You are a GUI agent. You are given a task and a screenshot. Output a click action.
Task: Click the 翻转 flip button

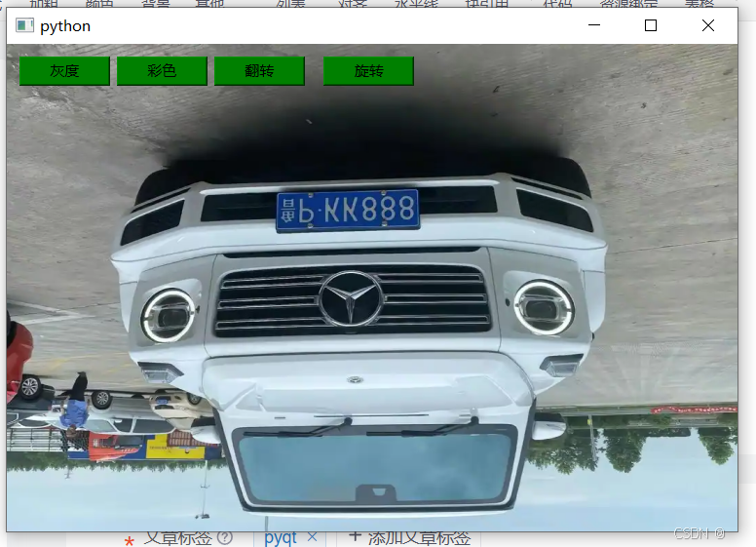pos(259,71)
